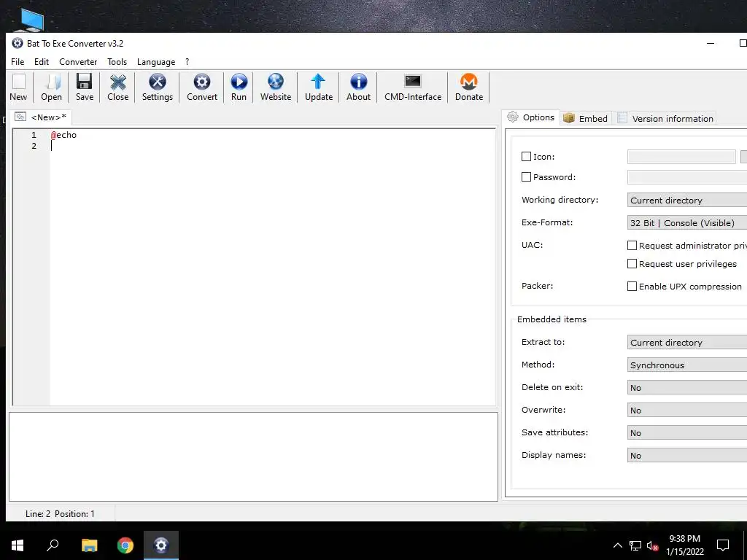Click Bat To Exe Converter taskbar icon

[161, 545]
